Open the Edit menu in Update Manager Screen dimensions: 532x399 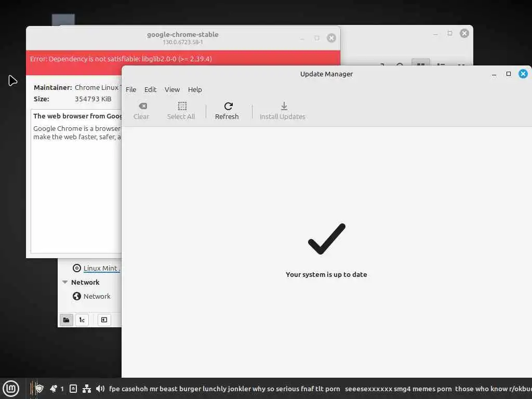(150, 89)
